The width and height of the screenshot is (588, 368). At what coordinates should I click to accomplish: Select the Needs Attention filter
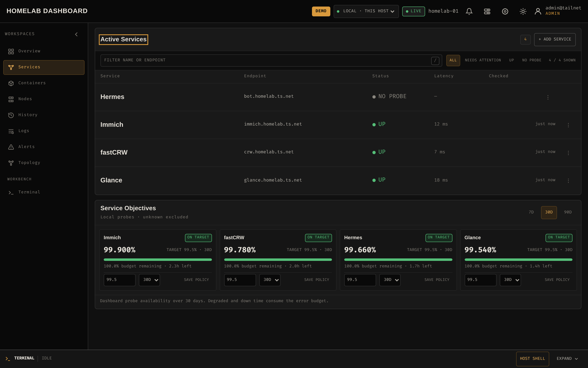483,60
